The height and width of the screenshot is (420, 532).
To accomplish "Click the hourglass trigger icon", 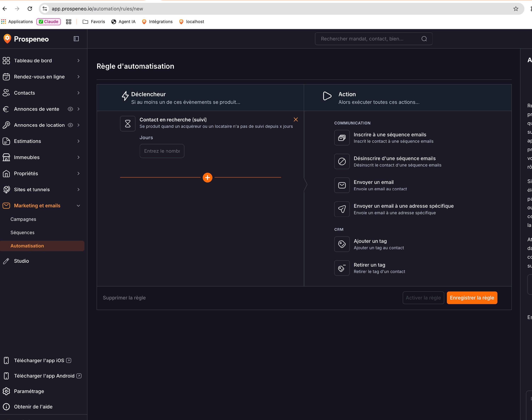I will 128,123.
